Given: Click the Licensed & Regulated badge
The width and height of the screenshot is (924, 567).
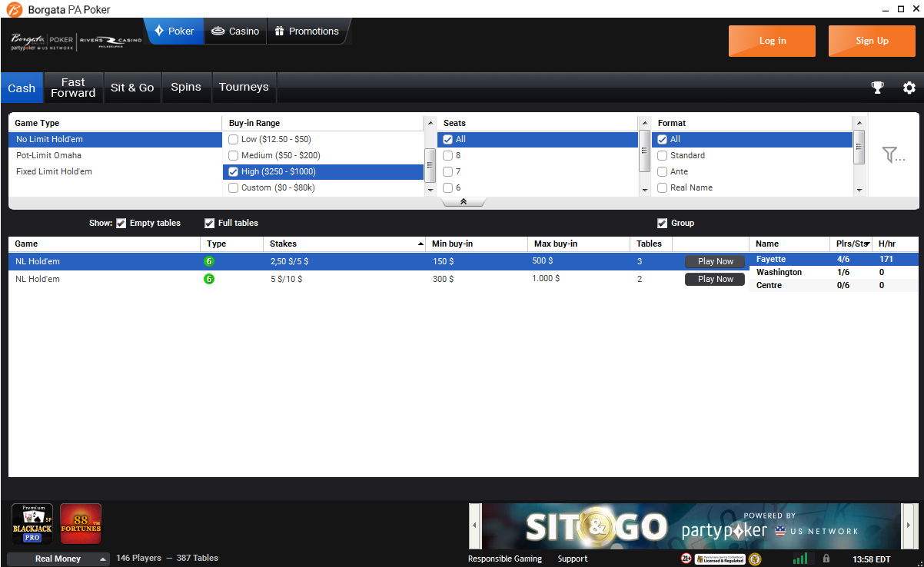Looking at the screenshot, I should coord(720,559).
